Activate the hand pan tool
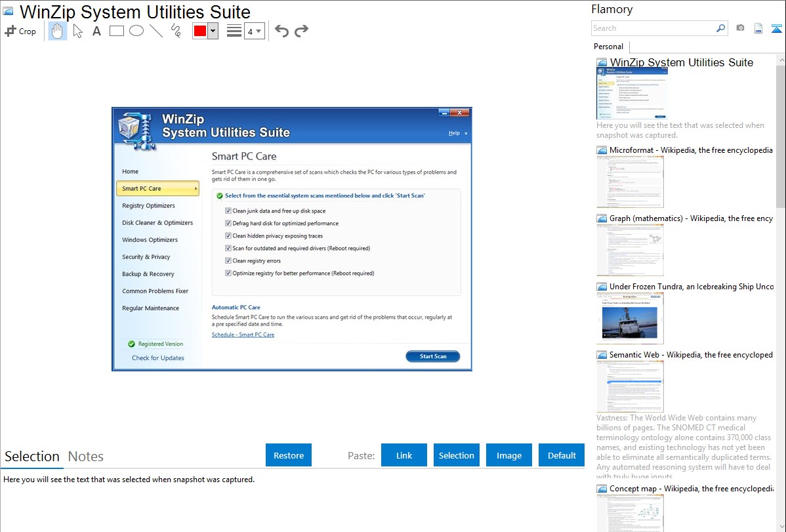This screenshot has width=786, height=532. coord(57,31)
